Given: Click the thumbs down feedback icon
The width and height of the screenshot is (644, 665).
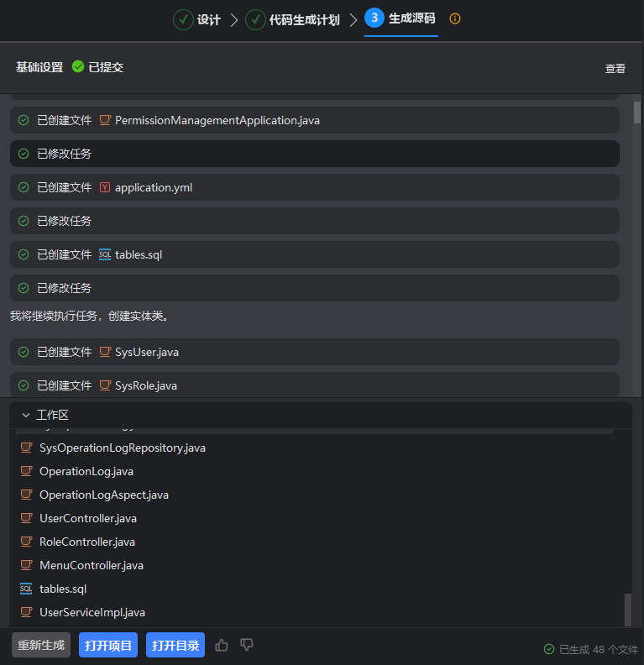Looking at the screenshot, I should 247,645.
